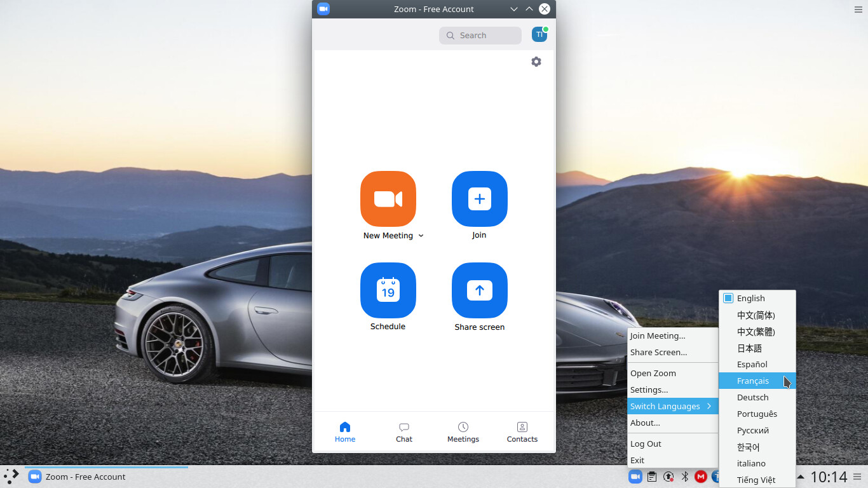Viewport: 868px width, 488px height.
Task: Open the Bluetooth tray icon
Action: click(x=685, y=477)
